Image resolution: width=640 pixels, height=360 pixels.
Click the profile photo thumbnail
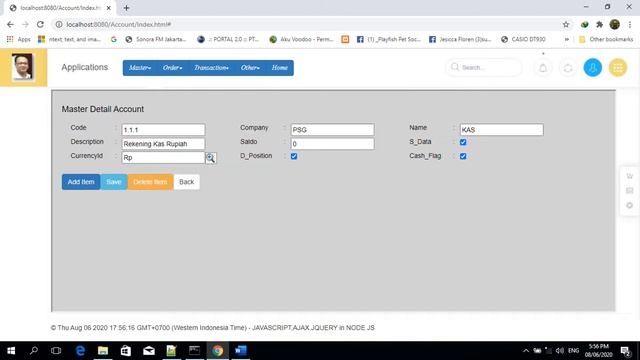(22, 67)
